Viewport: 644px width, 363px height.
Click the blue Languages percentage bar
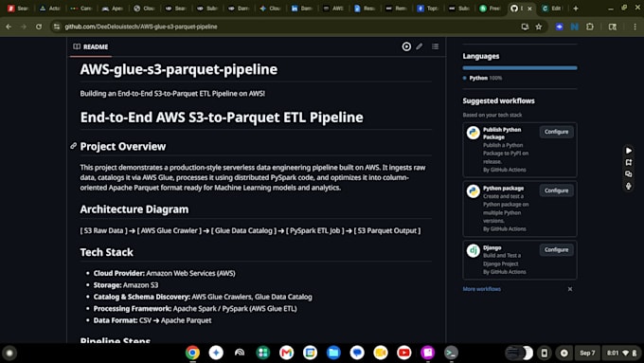pos(520,68)
